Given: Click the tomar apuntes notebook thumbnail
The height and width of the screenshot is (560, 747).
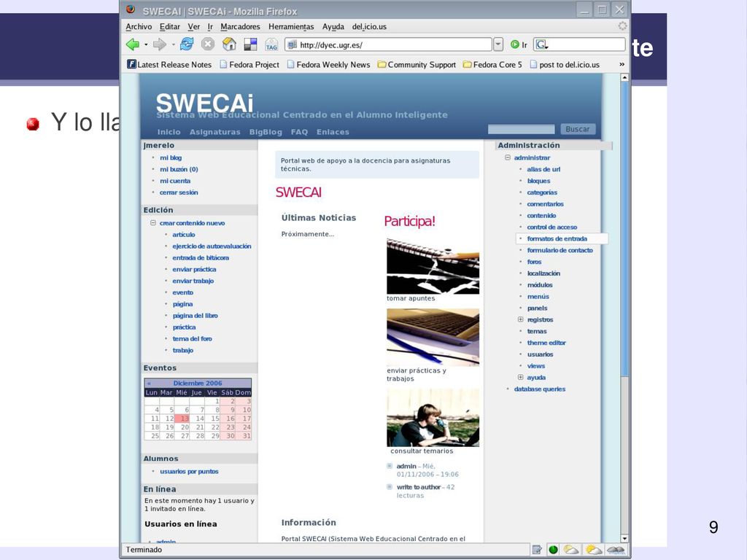Looking at the screenshot, I should click(x=433, y=266).
